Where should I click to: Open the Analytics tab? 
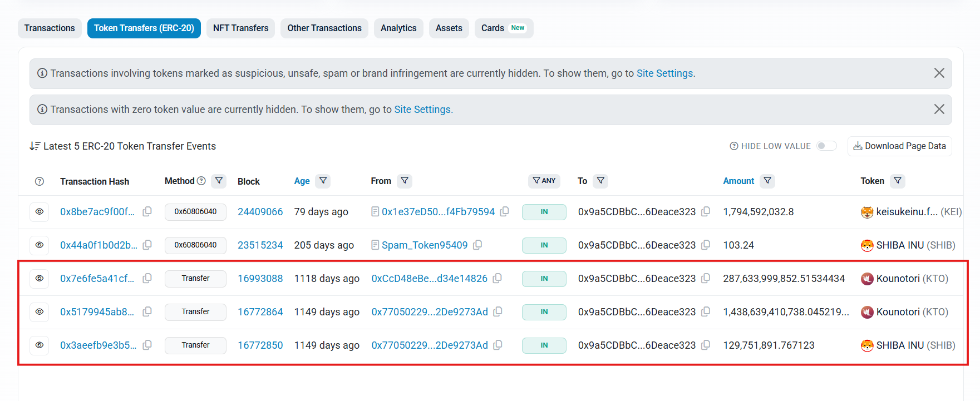click(398, 28)
